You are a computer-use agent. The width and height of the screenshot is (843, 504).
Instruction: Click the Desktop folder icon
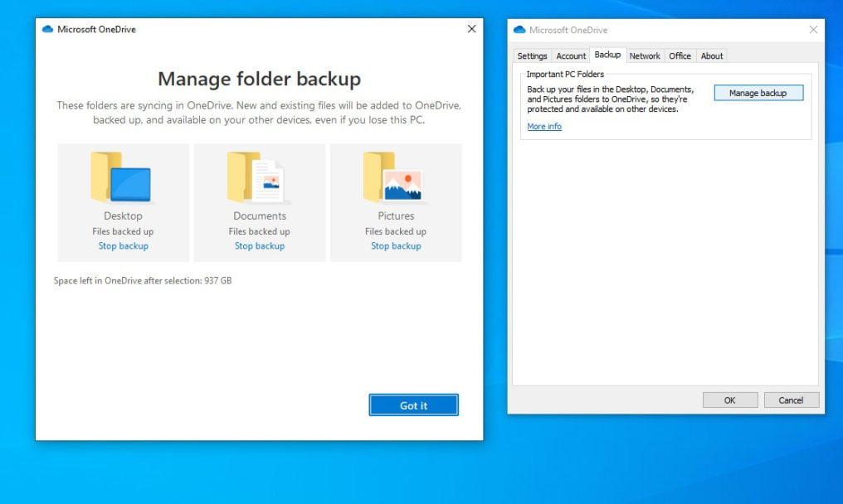click(121, 177)
